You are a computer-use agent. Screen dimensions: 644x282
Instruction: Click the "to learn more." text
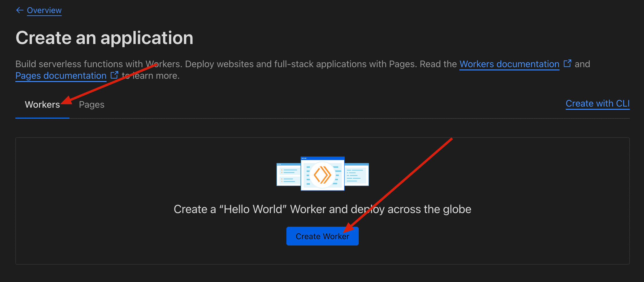156,76
